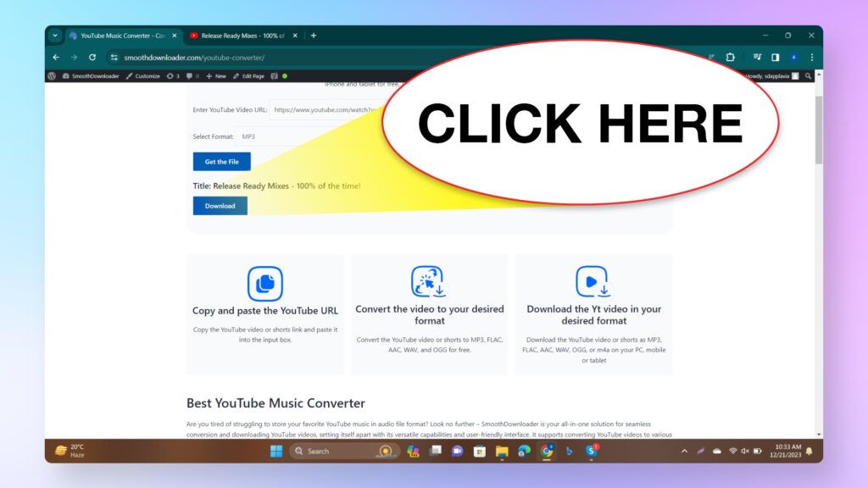Open the comments bubble in admin bar

coord(192,76)
